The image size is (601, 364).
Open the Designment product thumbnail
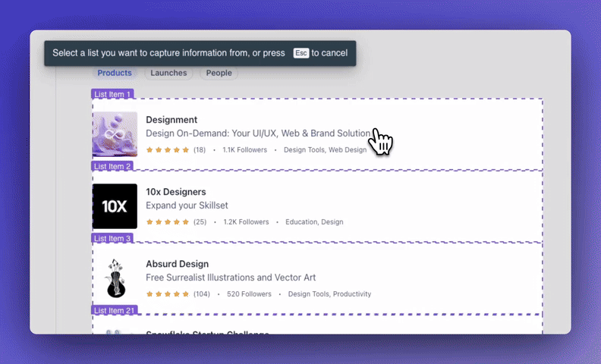tap(115, 134)
